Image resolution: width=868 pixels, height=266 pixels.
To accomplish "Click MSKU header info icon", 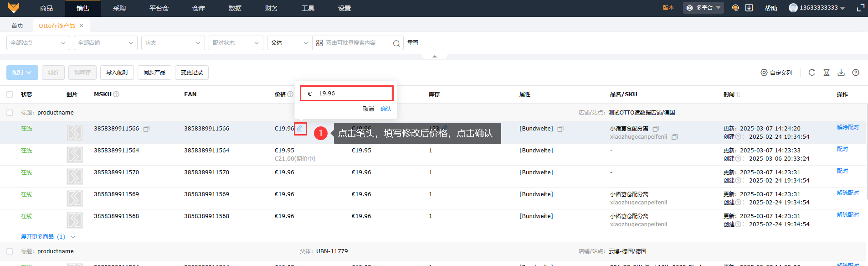I will pyautogui.click(x=116, y=94).
